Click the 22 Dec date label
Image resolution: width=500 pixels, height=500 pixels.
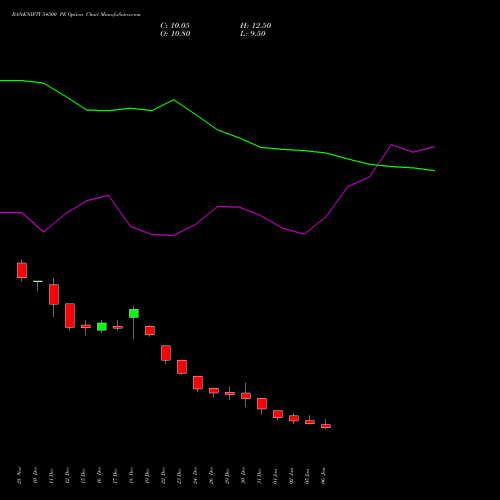click(163, 476)
